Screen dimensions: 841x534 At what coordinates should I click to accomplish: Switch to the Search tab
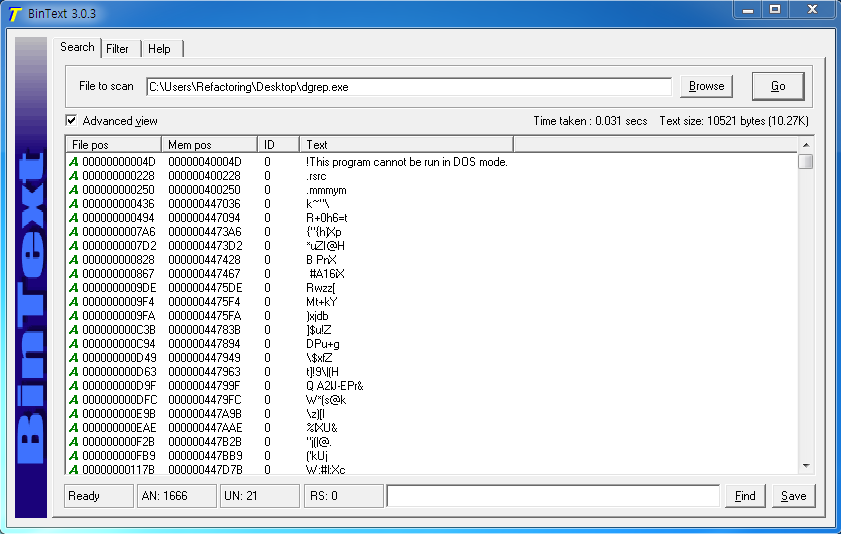(77, 47)
